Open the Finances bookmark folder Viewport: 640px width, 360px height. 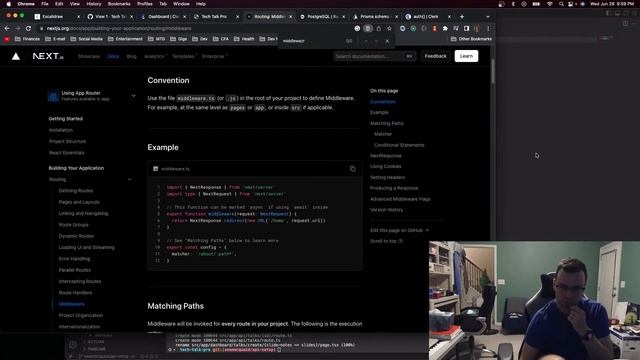[x=27, y=39]
